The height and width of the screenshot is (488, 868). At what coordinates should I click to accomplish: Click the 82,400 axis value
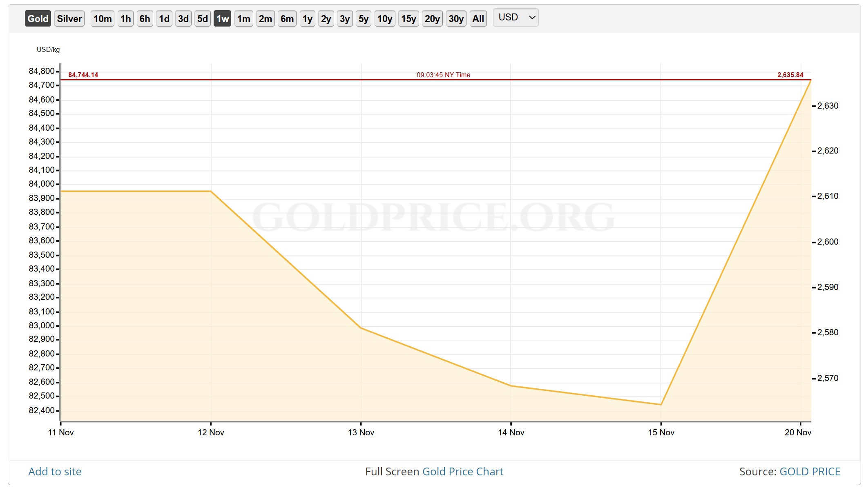tap(42, 410)
